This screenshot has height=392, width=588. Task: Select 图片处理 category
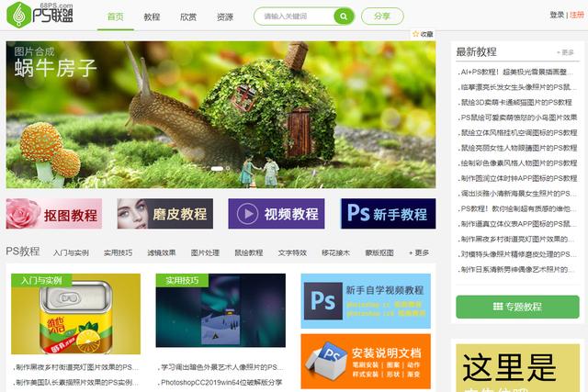click(205, 253)
